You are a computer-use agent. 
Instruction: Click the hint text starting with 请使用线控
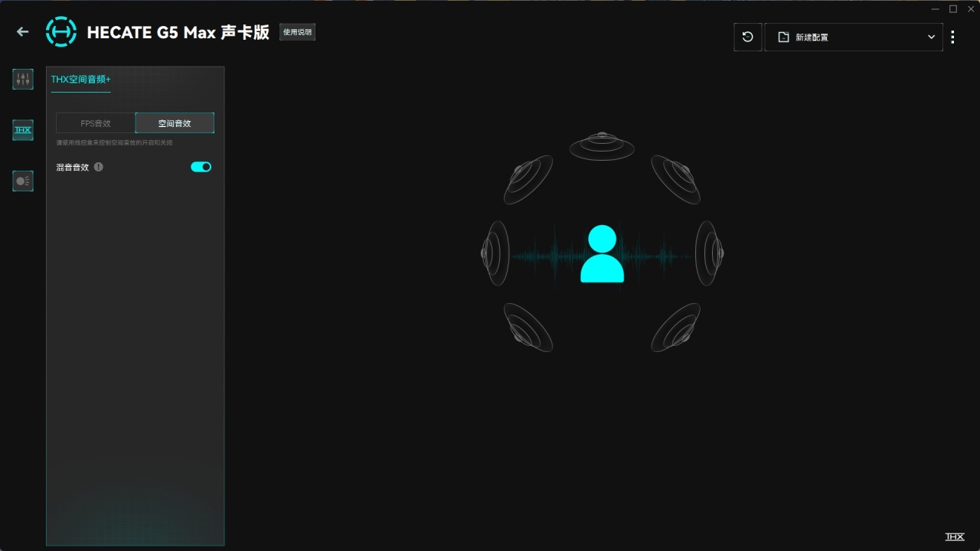[114, 143]
